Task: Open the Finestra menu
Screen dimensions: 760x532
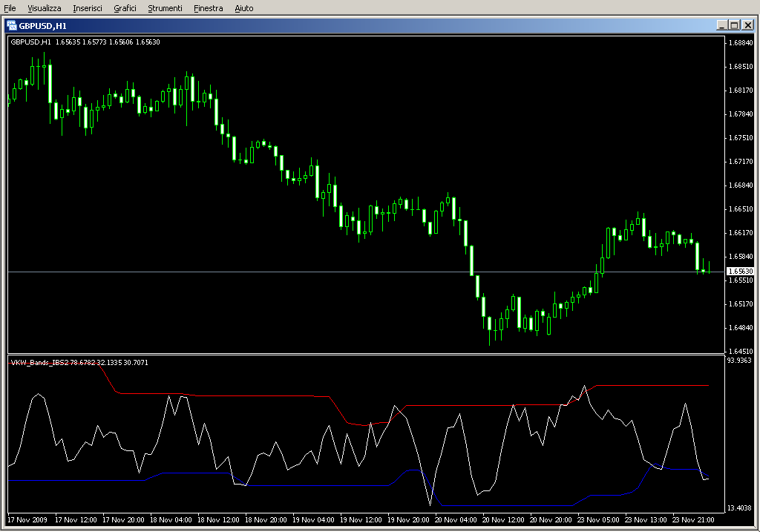Action: click(x=208, y=8)
